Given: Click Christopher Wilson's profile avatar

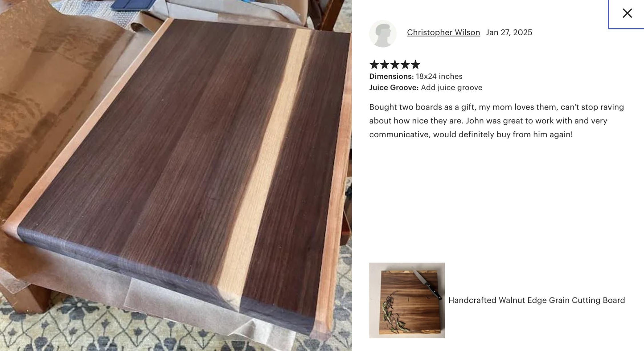Looking at the screenshot, I should click(383, 33).
